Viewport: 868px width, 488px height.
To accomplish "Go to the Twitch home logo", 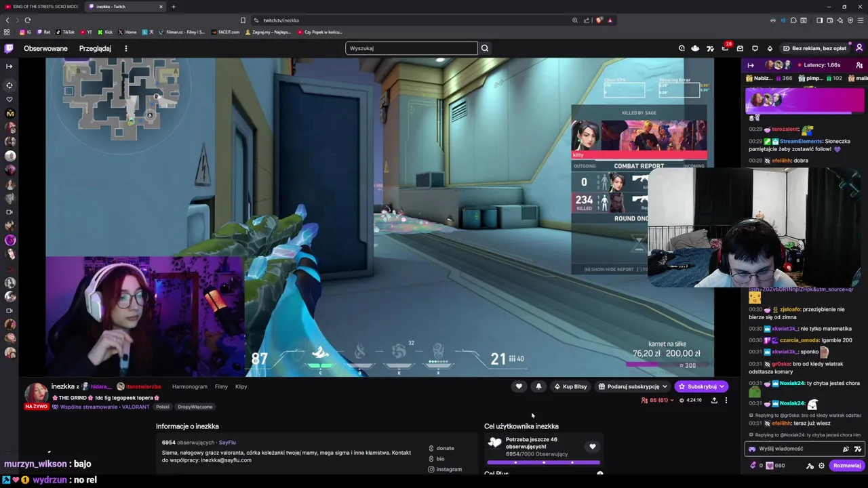I will click(x=9, y=49).
